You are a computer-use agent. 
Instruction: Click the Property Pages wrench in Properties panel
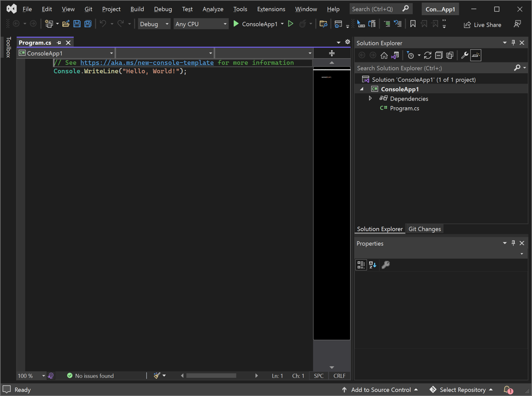click(385, 265)
